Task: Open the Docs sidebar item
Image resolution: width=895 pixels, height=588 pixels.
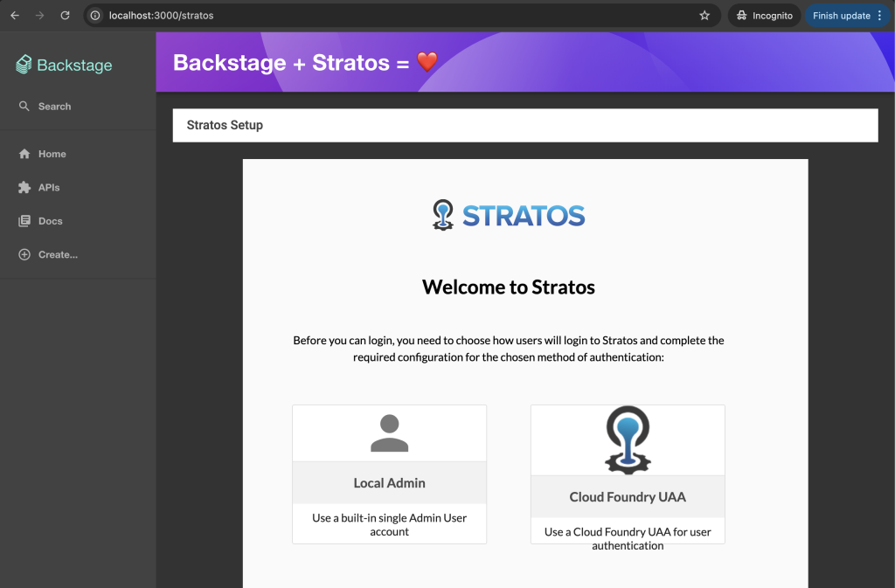Action: coord(78,221)
